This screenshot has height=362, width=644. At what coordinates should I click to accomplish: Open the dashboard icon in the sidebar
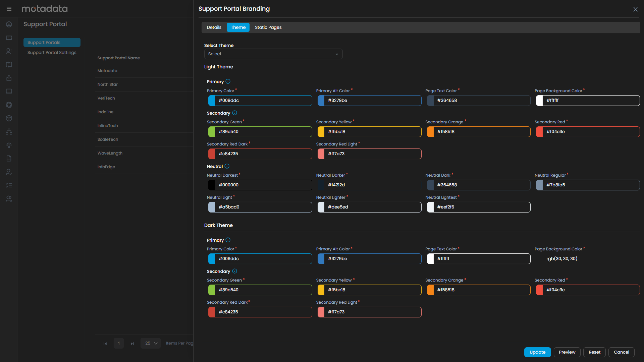[x=9, y=24]
